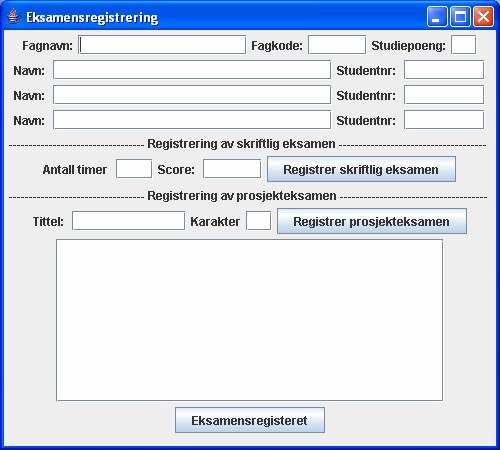Screen dimensions: 500x450
Task: Click the Fagnavn label
Action: tap(47, 46)
